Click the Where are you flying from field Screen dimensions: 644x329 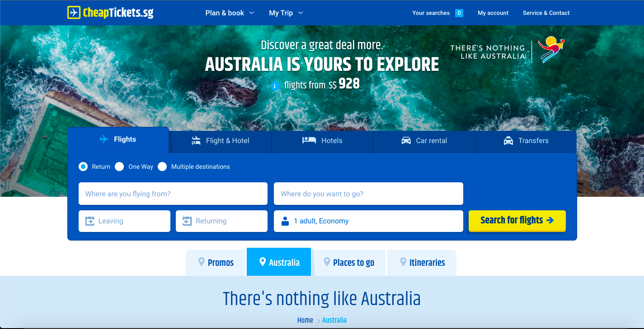pos(173,194)
